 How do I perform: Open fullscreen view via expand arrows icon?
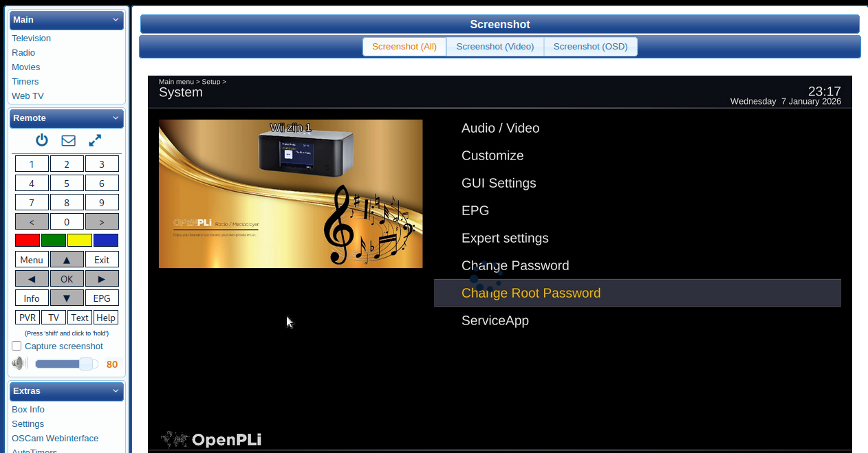click(94, 140)
